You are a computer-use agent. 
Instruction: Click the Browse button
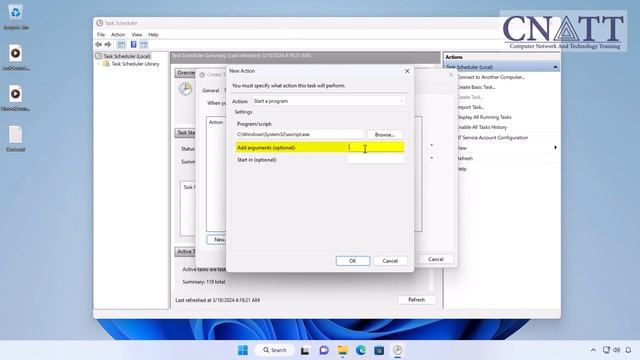tap(384, 135)
